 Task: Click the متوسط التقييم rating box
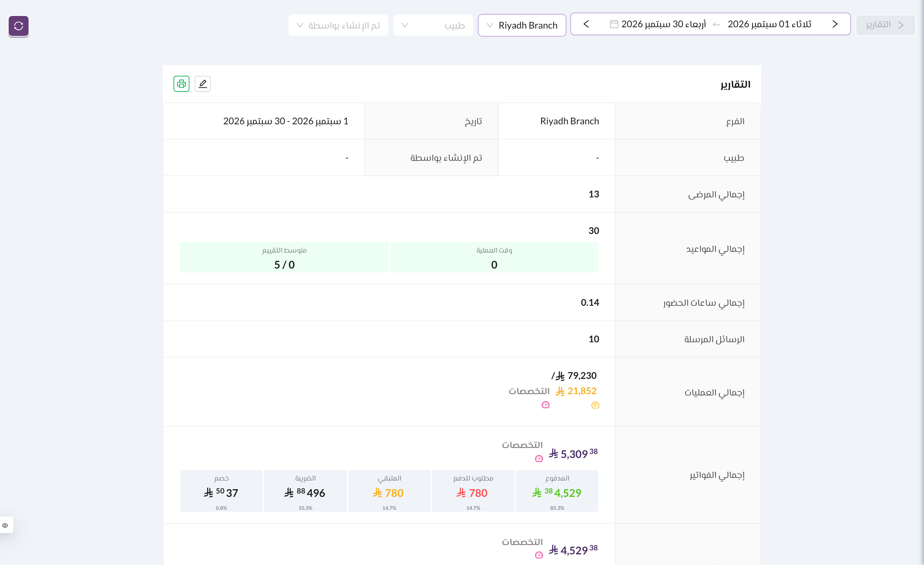pyautogui.click(x=284, y=257)
